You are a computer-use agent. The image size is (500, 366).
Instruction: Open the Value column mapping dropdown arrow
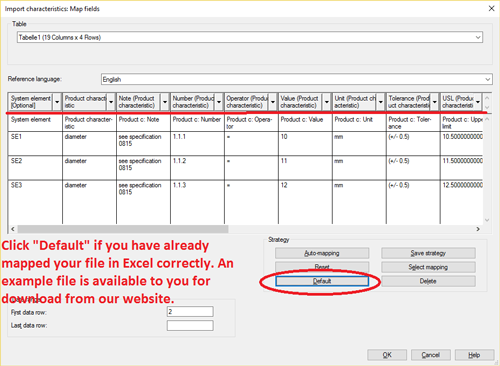[x=327, y=102]
